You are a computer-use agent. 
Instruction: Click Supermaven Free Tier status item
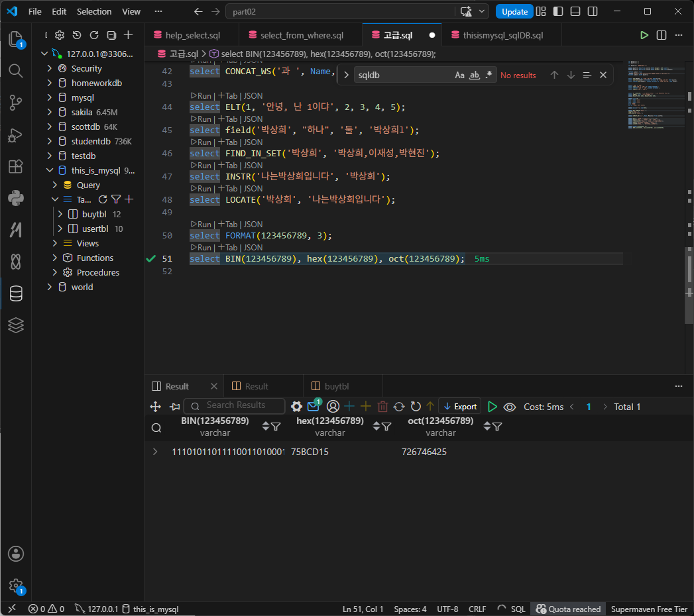click(649, 609)
